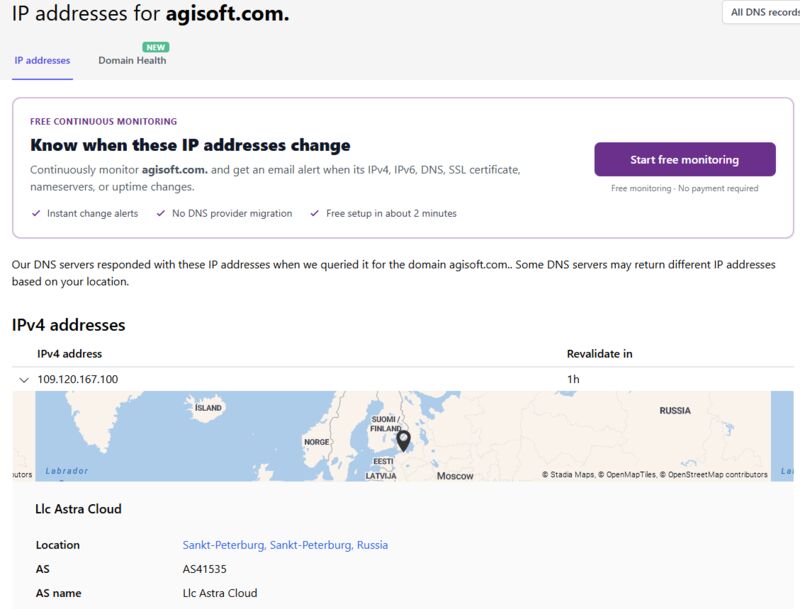Open the Domain Health tab
The image size is (800, 609).
pyautogui.click(x=132, y=60)
